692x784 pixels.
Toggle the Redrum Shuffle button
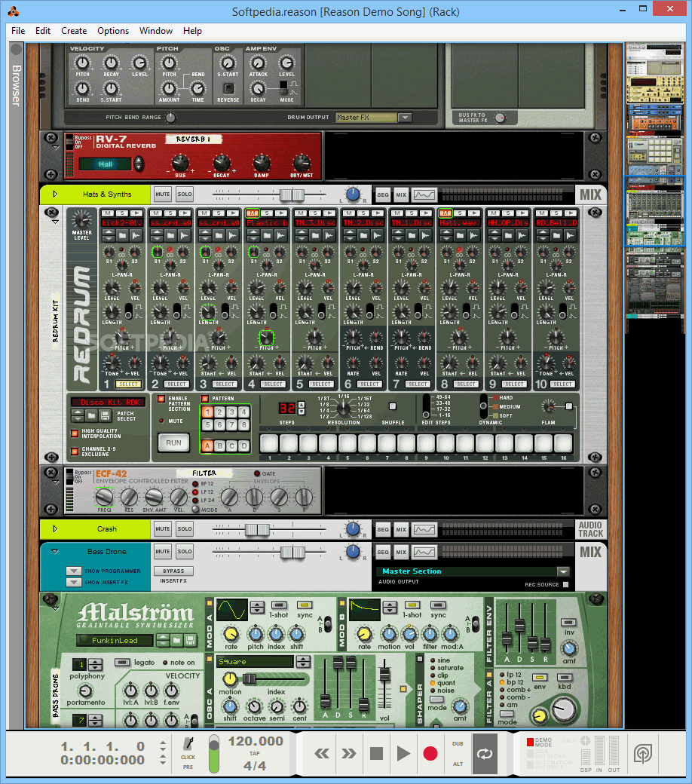[x=393, y=406]
